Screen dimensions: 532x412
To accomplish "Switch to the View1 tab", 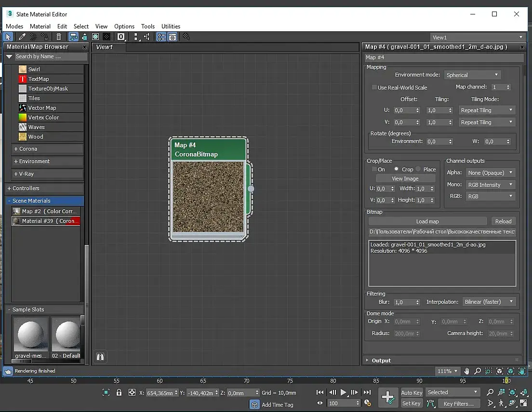I will (x=105, y=47).
